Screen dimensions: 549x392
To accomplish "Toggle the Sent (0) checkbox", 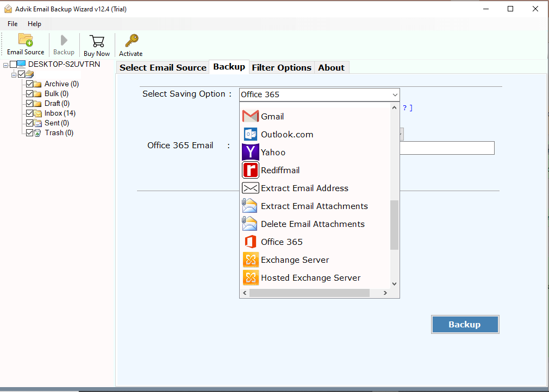I will click(29, 123).
